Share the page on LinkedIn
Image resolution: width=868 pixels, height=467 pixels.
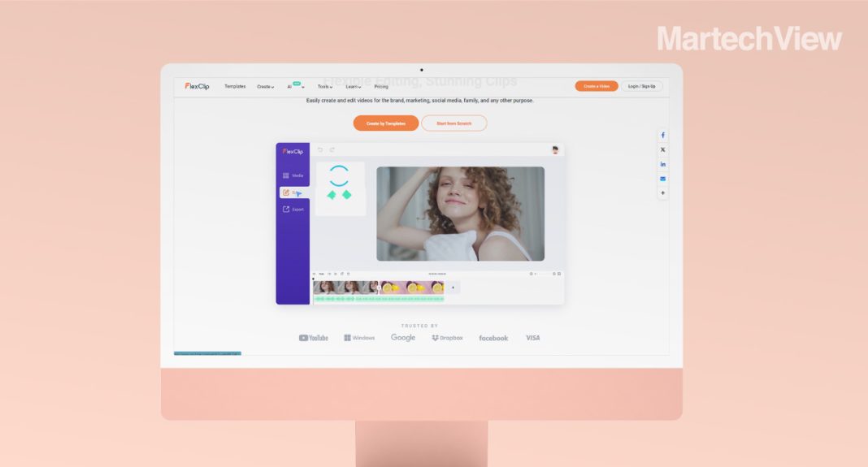pos(662,164)
